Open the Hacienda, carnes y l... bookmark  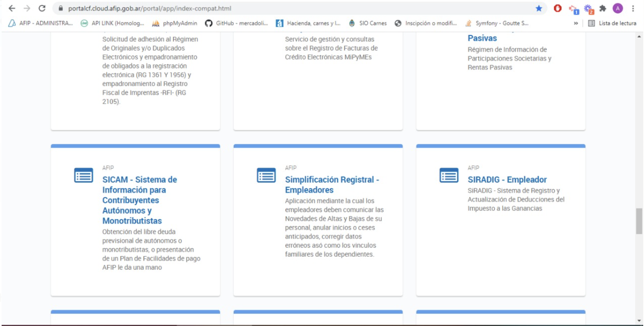[x=308, y=23]
